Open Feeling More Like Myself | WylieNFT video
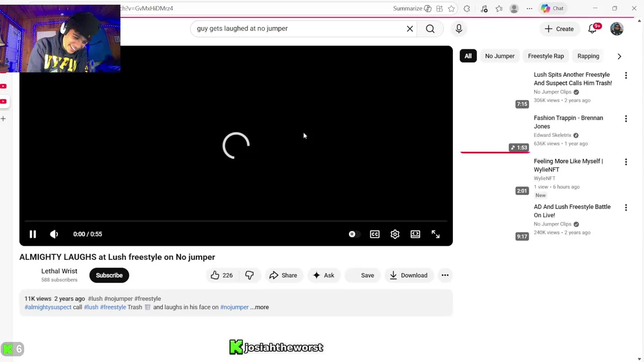 pyautogui.click(x=568, y=165)
